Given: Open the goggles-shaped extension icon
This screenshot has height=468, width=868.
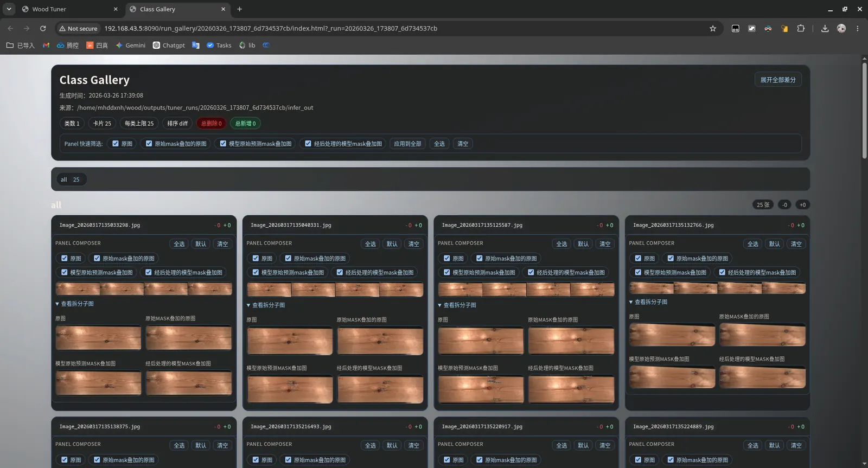Looking at the screenshot, I should (736, 28).
